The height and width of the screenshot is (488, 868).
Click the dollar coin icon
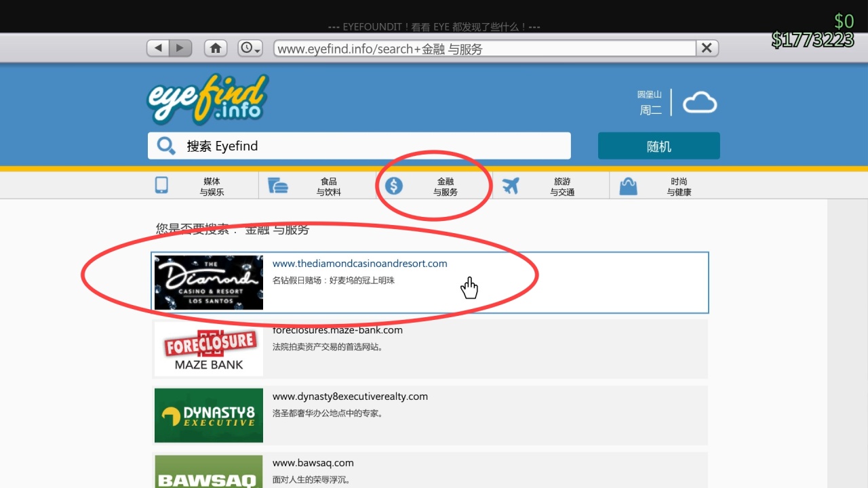point(394,185)
